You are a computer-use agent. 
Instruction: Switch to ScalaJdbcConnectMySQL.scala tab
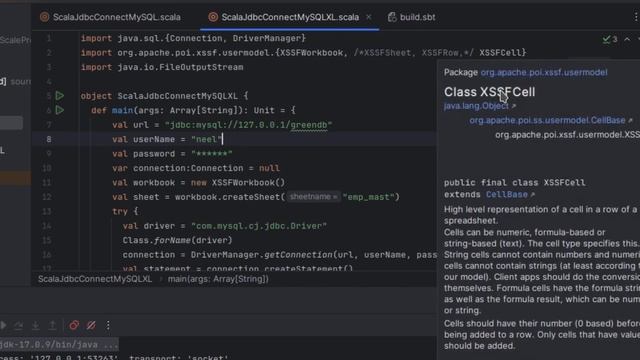tap(111, 17)
